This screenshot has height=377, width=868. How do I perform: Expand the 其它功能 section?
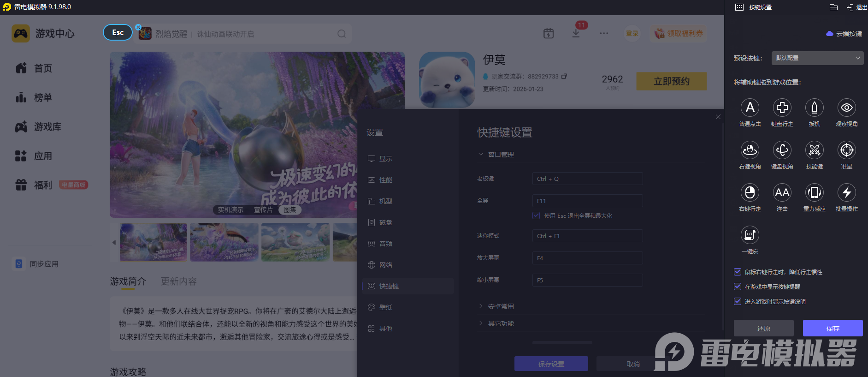[481, 323]
